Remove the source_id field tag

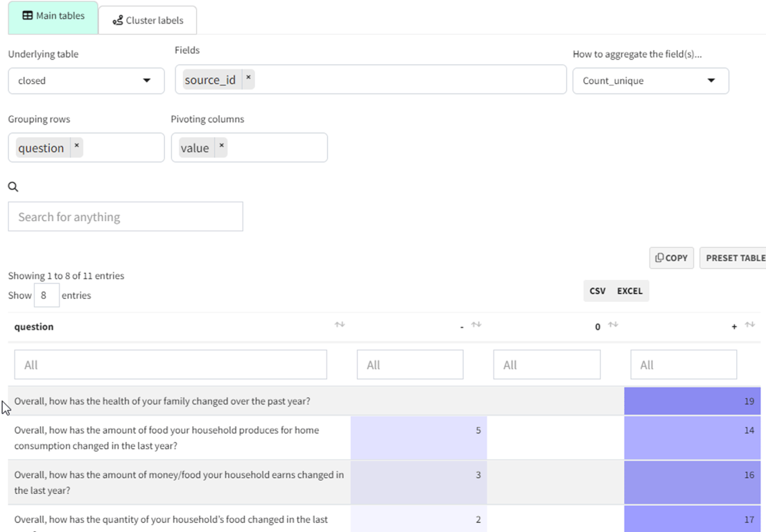(x=248, y=78)
